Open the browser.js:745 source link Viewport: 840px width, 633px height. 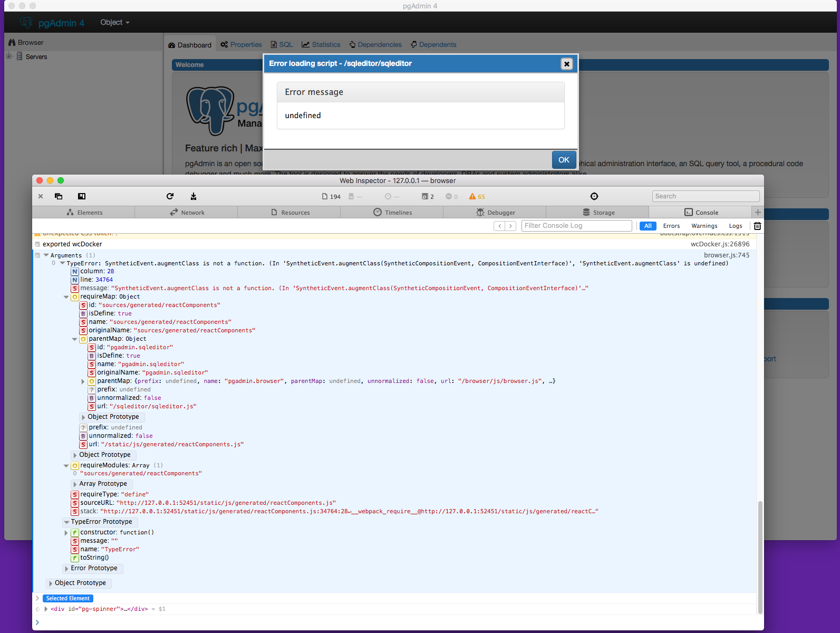(726, 255)
